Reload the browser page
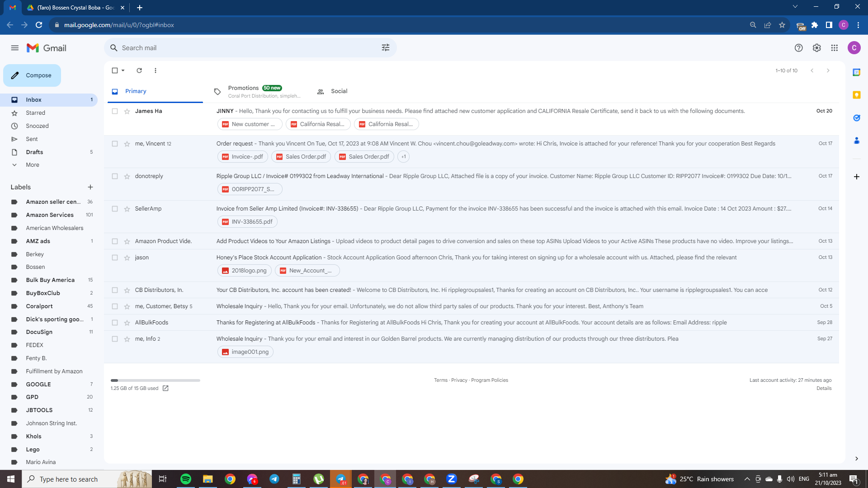Screen dimensions: 868x488 click(x=39, y=25)
